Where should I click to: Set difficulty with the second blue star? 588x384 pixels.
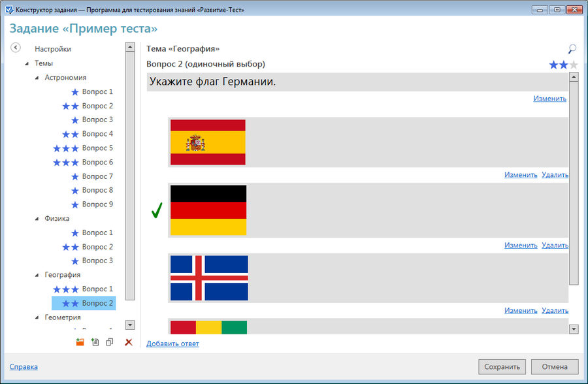pos(563,65)
